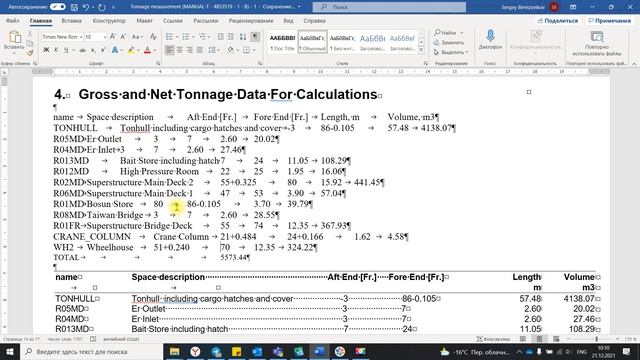Switch to the Конструктор tab
Viewport: 640px width, 360px height.
pyautogui.click(x=109, y=20)
